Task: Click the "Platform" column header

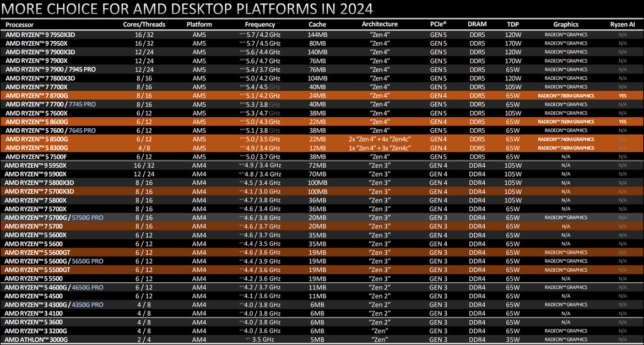Action: [x=199, y=25]
